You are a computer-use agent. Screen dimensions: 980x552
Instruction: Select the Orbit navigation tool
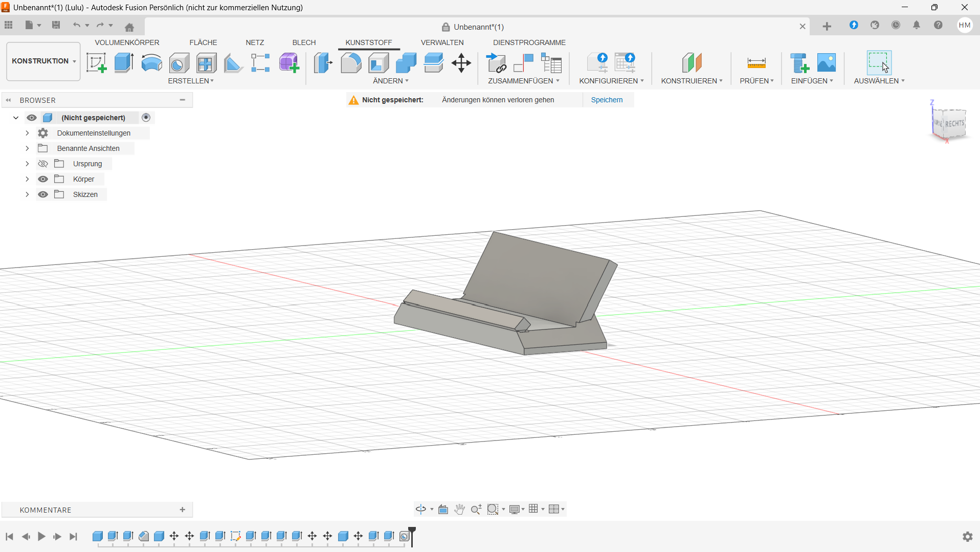point(421,509)
